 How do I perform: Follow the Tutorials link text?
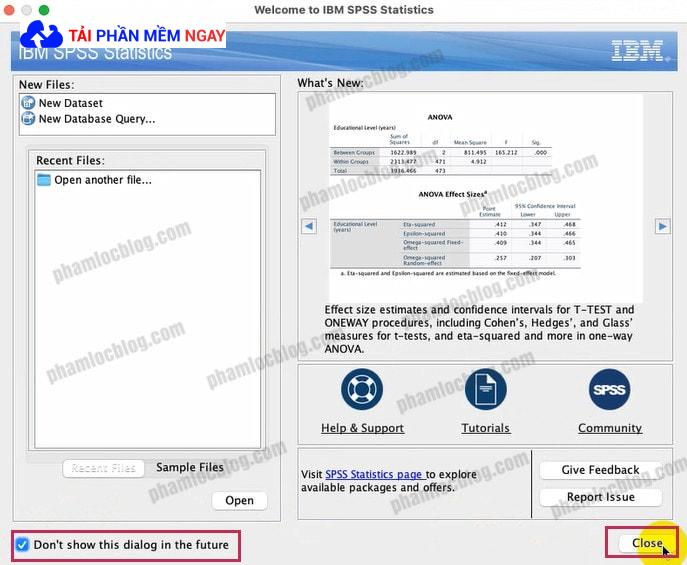point(485,428)
